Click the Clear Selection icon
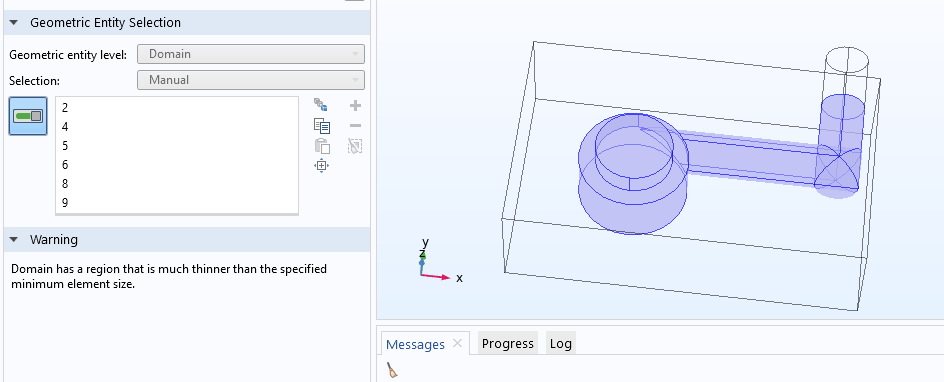 pyautogui.click(x=355, y=146)
